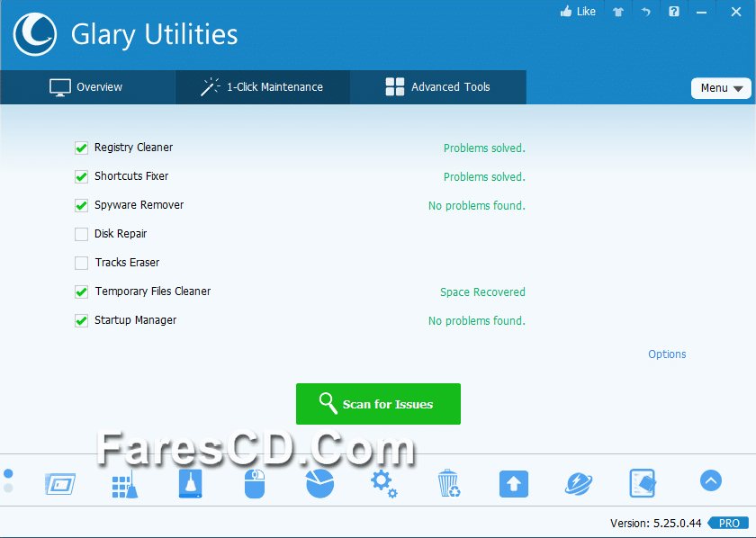Open the window screen dock icon
This screenshot has height=538, width=756.
pos(60,483)
